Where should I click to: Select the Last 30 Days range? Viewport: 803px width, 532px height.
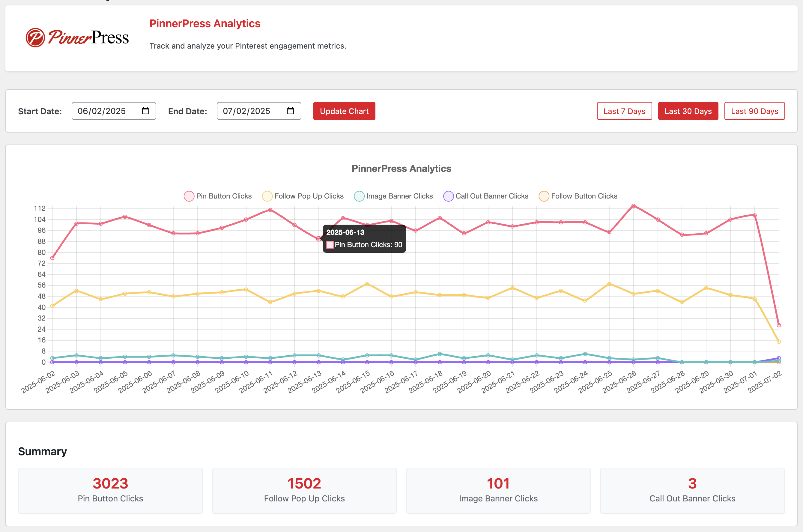click(688, 111)
